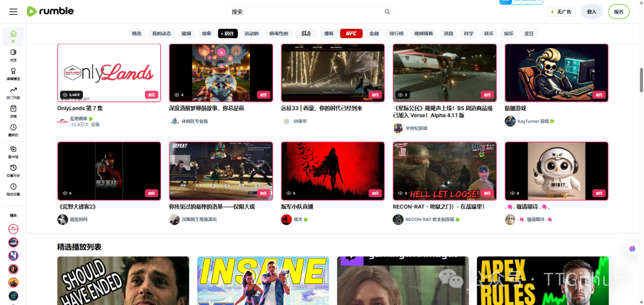Select the 加密 category tab
The height and width of the screenshot is (305, 644).
tap(206, 34)
